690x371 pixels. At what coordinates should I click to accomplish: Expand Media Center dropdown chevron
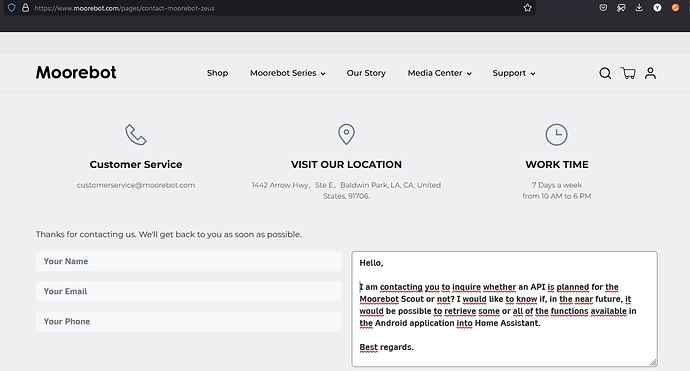click(469, 74)
